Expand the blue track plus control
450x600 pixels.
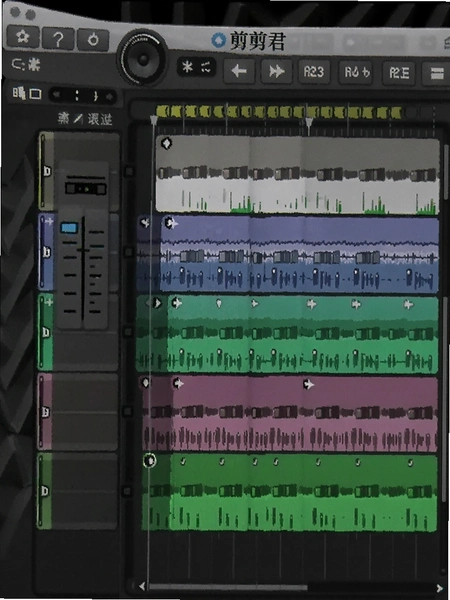49,221
